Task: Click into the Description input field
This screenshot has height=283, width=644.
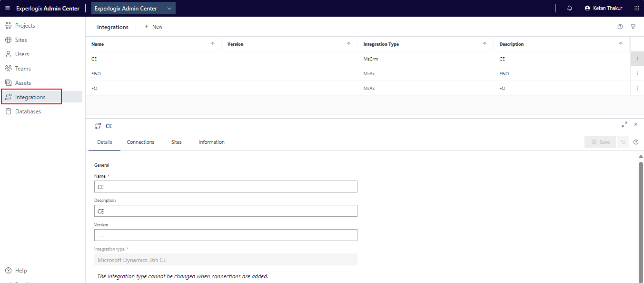Action: point(226,211)
